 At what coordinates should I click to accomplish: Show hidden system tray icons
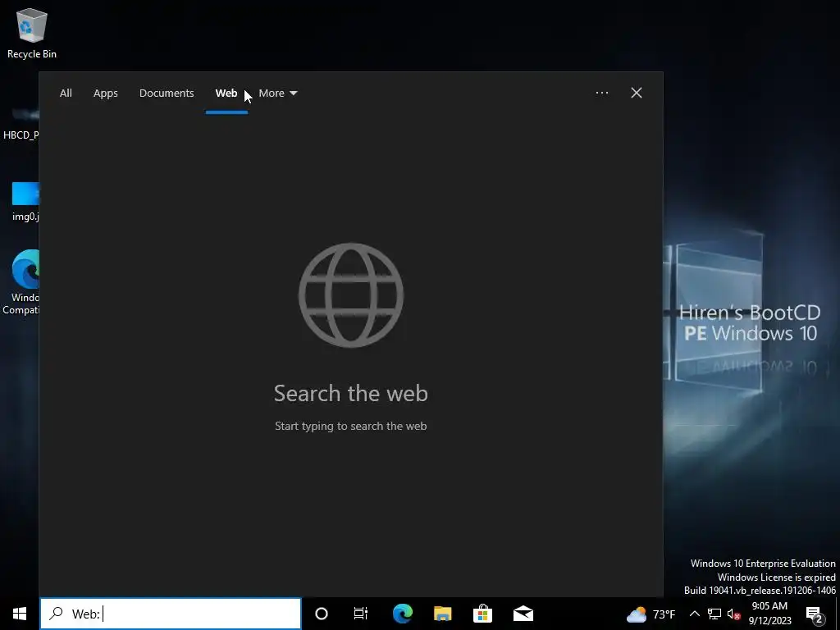[x=694, y=614]
